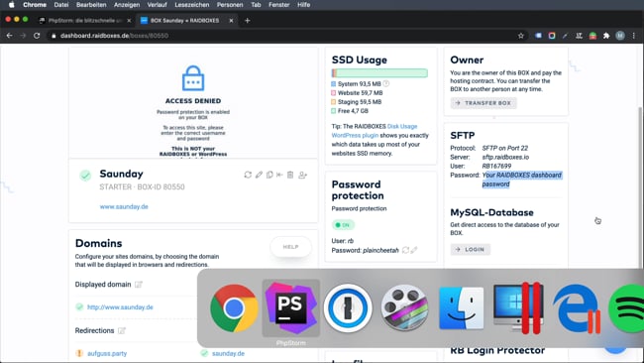Switch to Chrome in the app switcher
644x363 pixels.
click(x=234, y=308)
